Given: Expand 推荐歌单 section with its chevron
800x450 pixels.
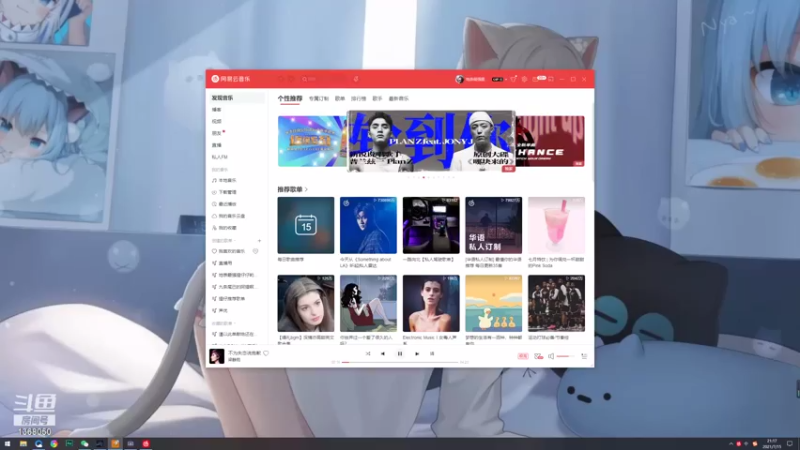Looking at the screenshot, I should 306,190.
